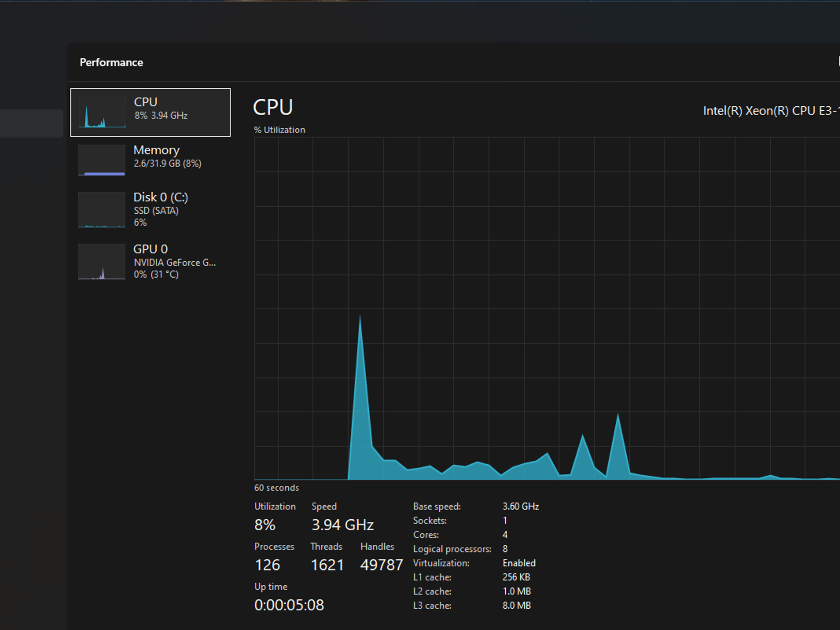Show Disk 0 (C:) performance details
This screenshot has height=630, width=840.
coord(151,209)
